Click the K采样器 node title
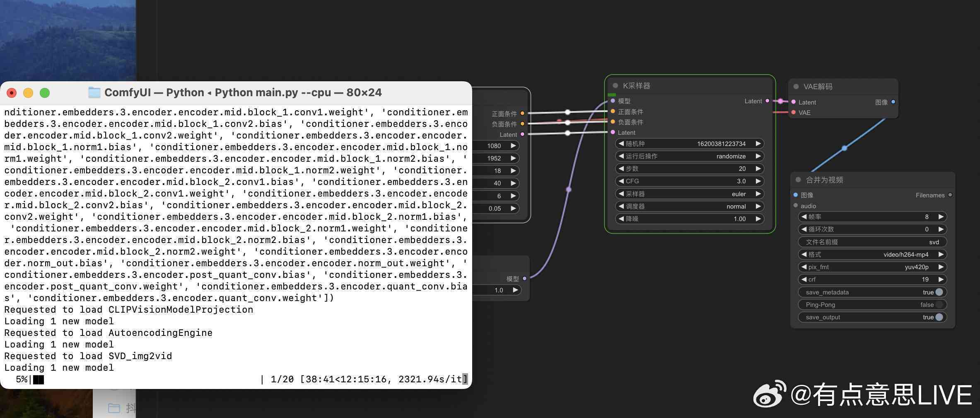Viewport: 980px width, 418px height. [x=636, y=86]
